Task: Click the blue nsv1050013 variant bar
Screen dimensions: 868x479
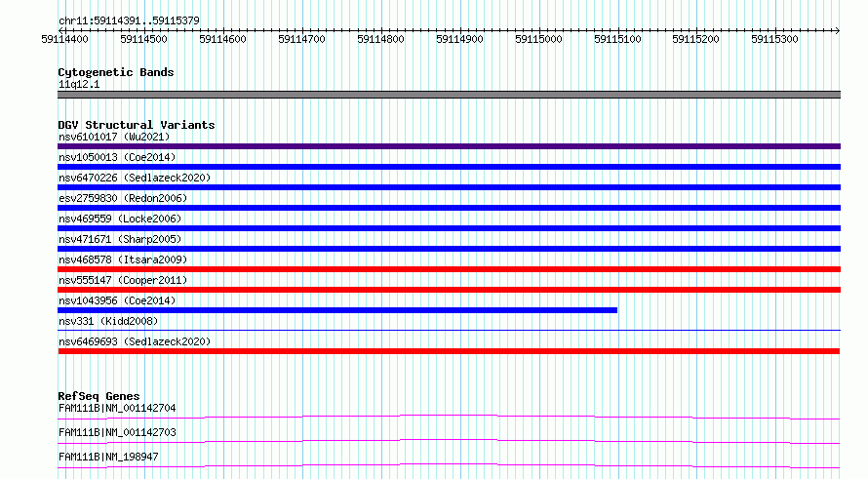Action: (x=449, y=167)
